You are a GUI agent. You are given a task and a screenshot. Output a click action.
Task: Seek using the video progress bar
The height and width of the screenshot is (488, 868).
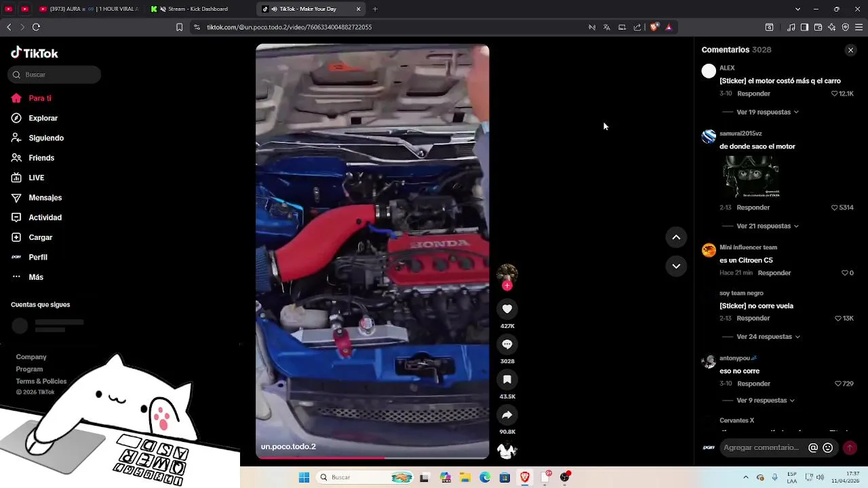[x=372, y=457]
